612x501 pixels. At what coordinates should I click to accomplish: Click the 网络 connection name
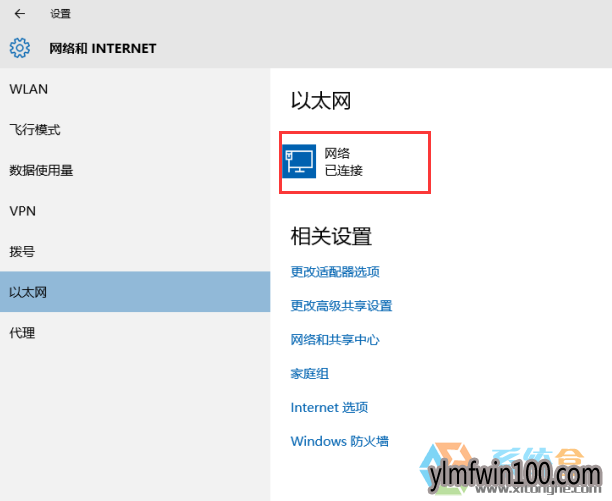coord(337,153)
